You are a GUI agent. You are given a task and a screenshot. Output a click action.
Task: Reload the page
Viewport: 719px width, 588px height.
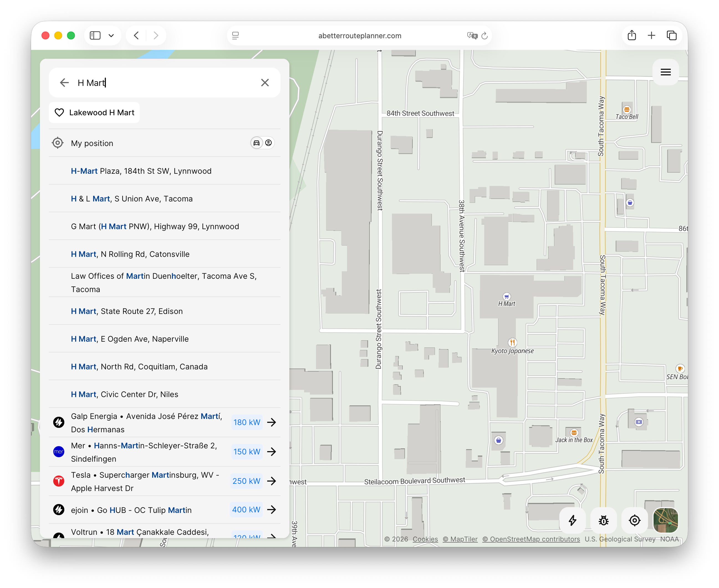485,35
